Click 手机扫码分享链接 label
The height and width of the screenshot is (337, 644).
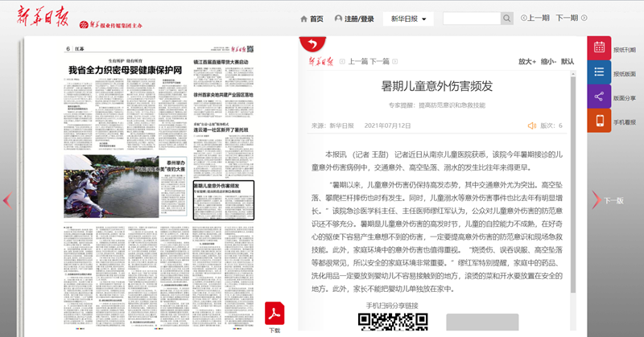[x=392, y=306]
